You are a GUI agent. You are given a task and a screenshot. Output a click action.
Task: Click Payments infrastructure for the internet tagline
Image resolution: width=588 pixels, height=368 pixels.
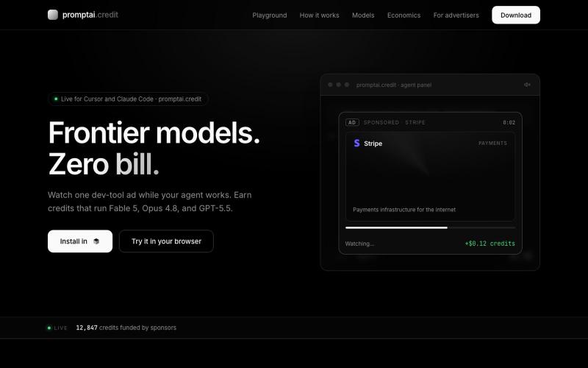[x=404, y=210]
